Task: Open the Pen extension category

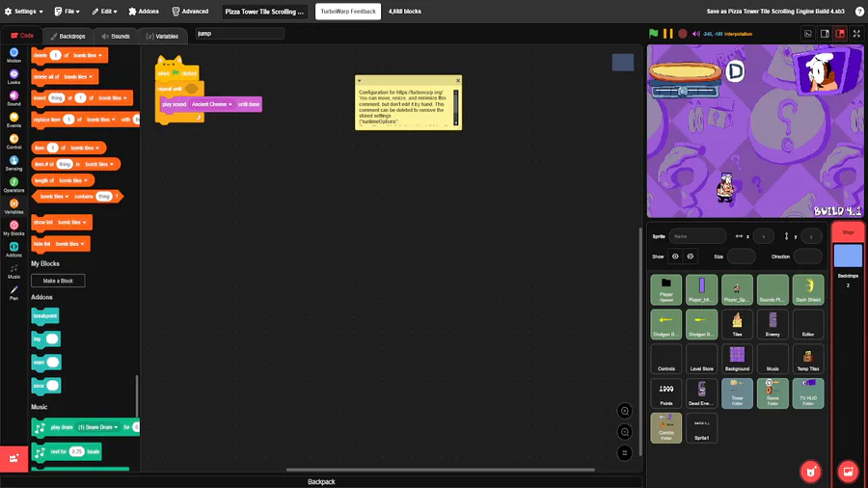Action: point(14,292)
